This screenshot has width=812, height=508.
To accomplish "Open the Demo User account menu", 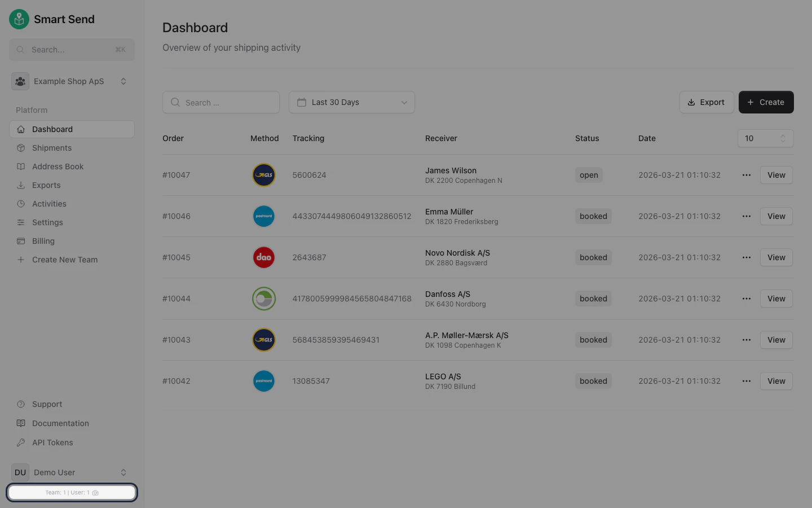I will point(72,472).
